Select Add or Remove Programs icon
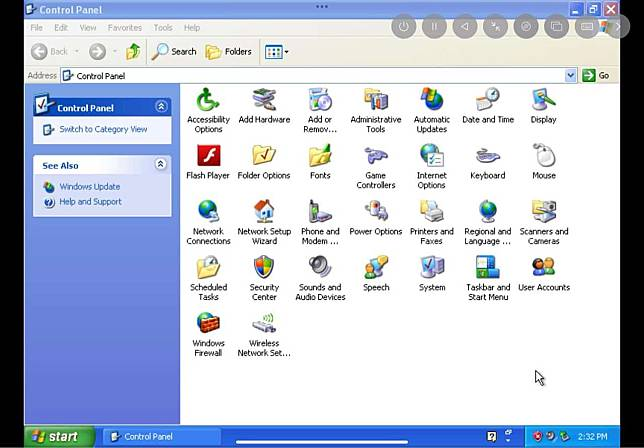 [x=320, y=110]
